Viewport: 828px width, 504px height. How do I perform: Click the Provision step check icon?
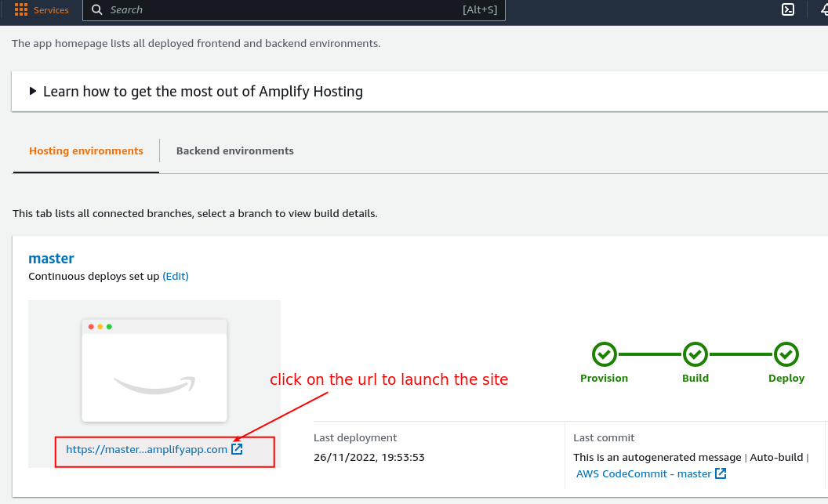[604, 354]
